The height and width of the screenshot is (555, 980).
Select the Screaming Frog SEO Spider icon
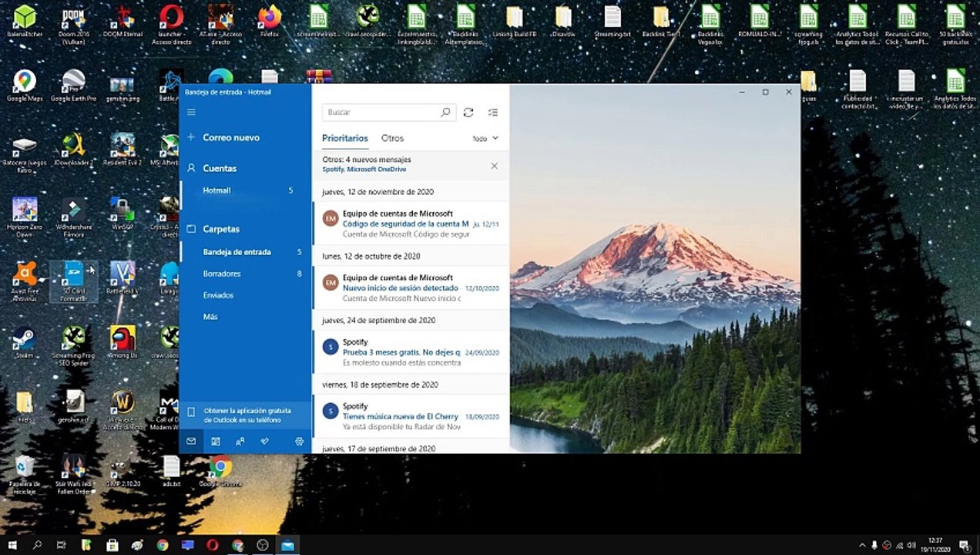coord(73,345)
